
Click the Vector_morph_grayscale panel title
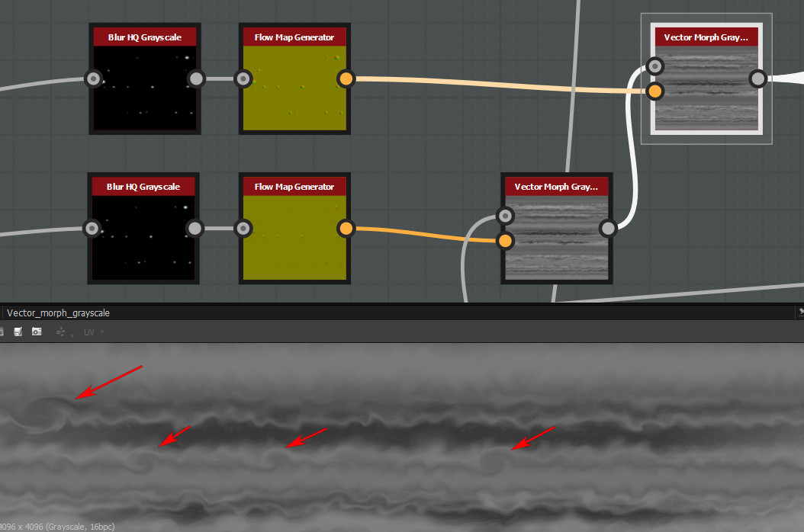[58, 312]
